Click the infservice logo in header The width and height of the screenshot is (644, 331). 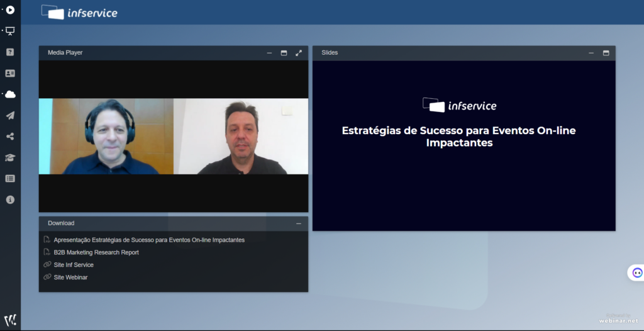pos(79,13)
